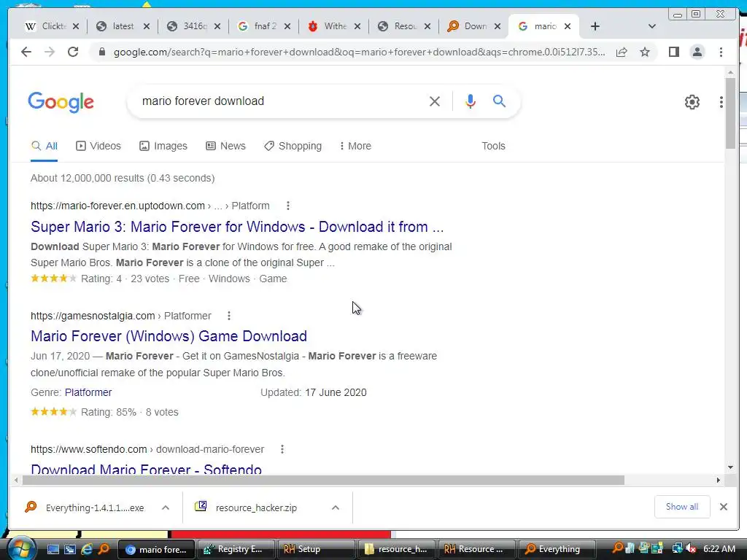Open Download Mario Forever - Softendo result
This screenshot has height=560, width=747.
tap(146, 470)
